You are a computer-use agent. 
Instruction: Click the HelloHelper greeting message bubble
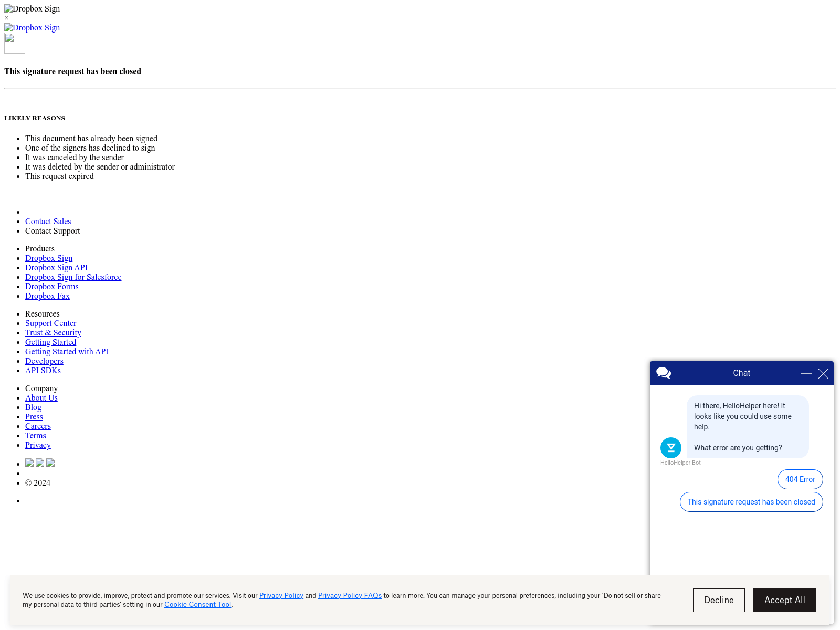click(748, 427)
